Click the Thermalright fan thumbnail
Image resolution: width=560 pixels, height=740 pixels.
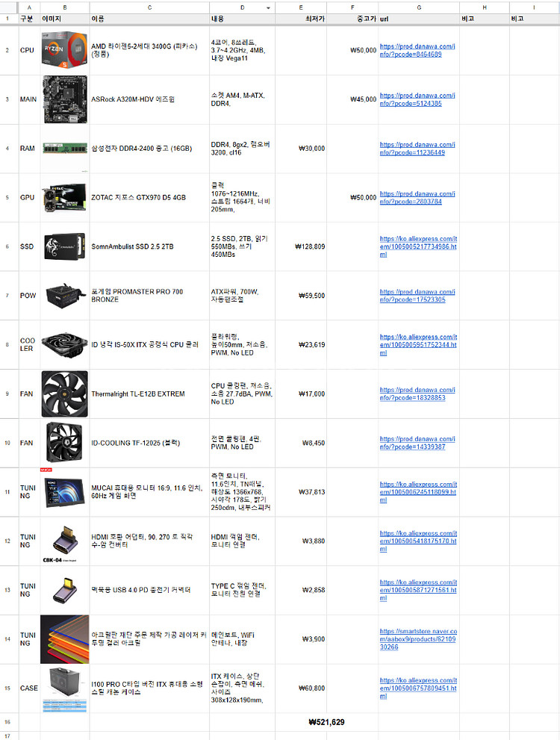click(x=65, y=394)
